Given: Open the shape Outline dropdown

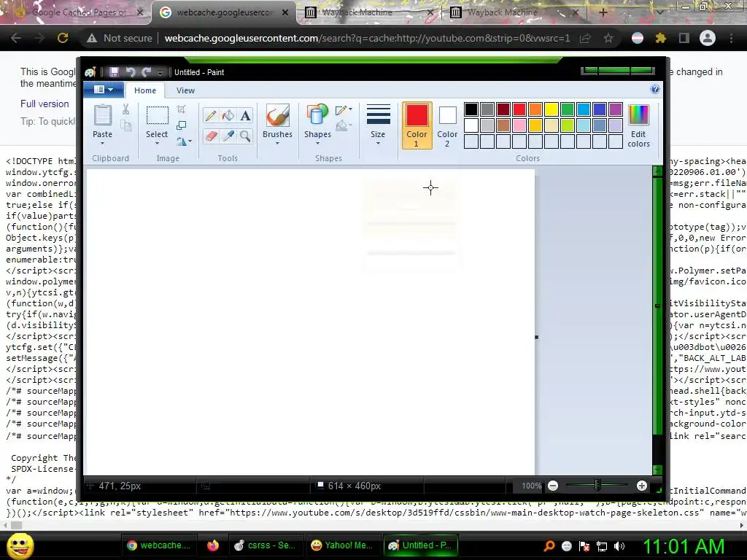Looking at the screenshot, I should pos(344,110).
